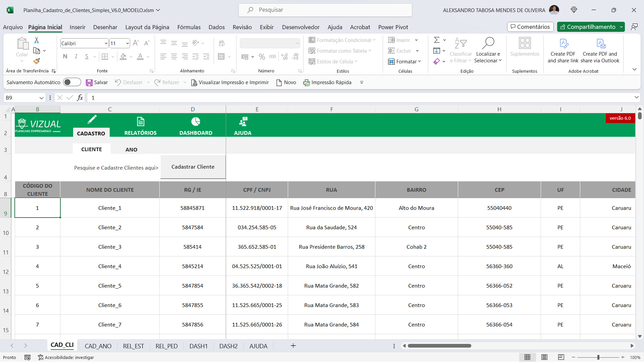Toggle the Salvamento Automático switch
The height and width of the screenshot is (362, 644).
point(72,82)
